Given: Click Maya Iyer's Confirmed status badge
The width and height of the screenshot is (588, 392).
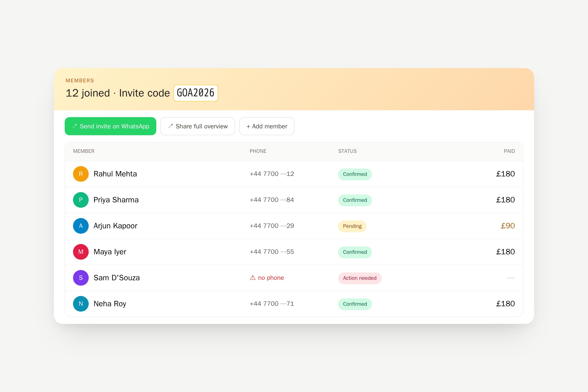Looking at the screenshot, I should coord(355,252).
